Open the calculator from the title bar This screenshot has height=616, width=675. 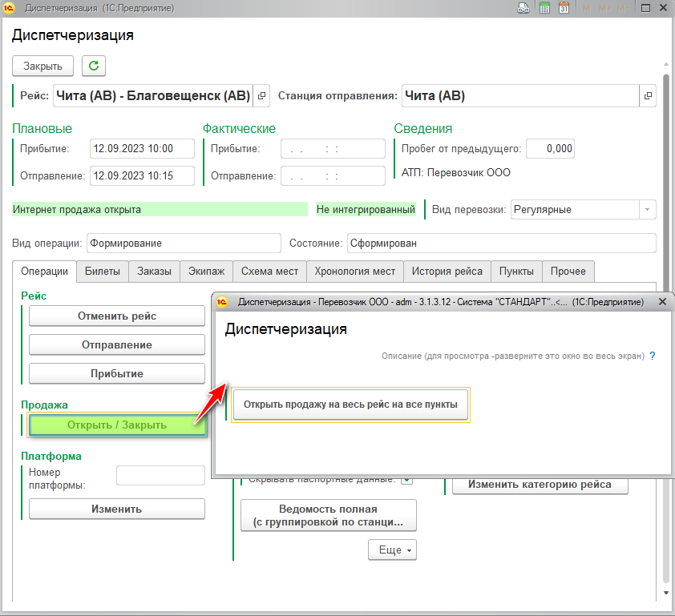point(544,9)
